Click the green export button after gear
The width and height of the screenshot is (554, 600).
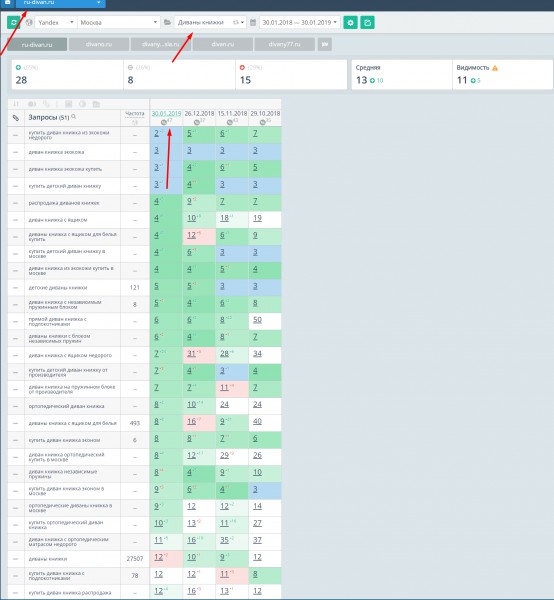(367, 23)
